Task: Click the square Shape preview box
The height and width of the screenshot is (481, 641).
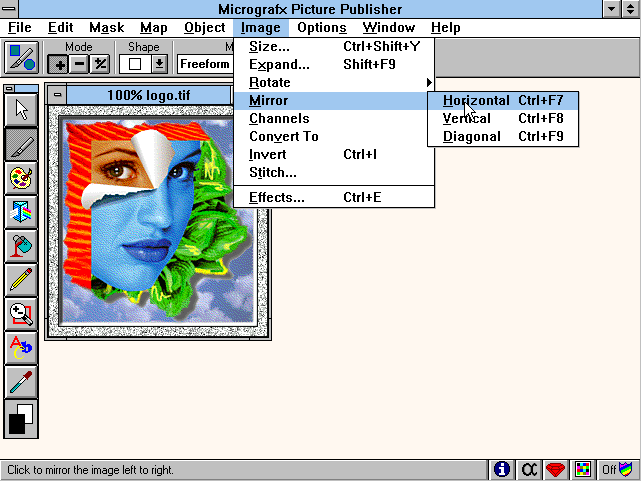Action: click(x=135, y=64)
